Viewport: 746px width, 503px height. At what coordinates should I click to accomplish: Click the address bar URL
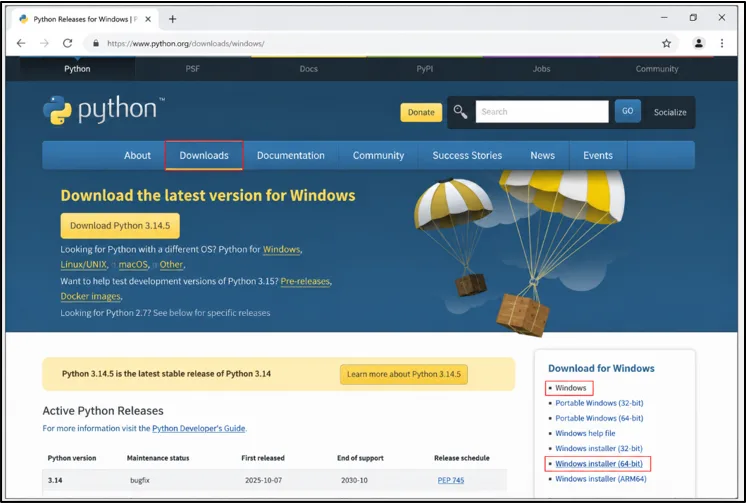186,43
